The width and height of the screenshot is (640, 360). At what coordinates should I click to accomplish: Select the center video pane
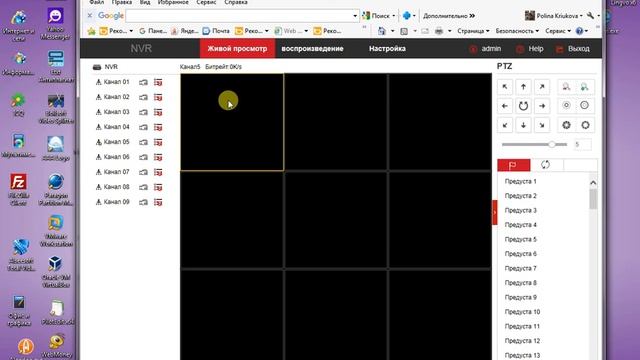[336, 220]
